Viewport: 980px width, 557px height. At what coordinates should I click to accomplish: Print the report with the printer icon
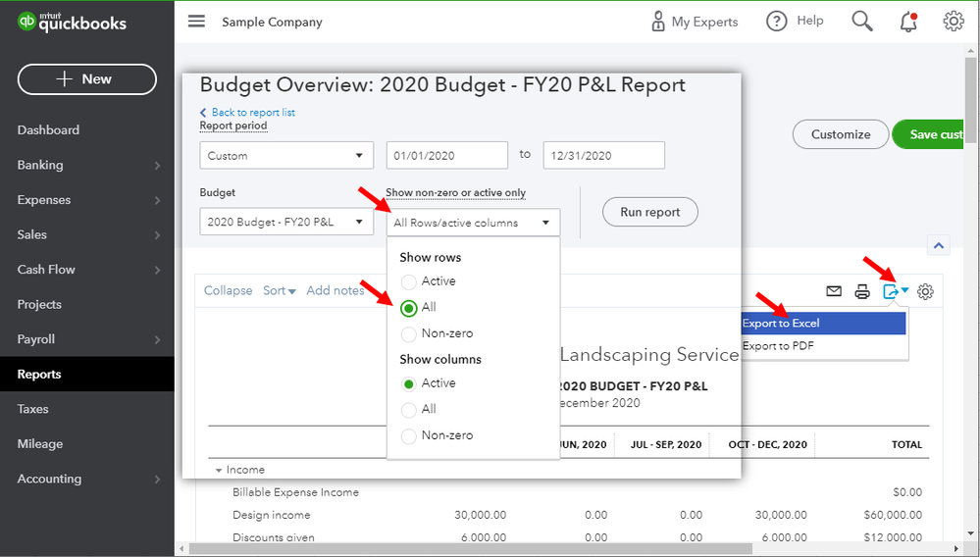click(x=862, y=291)
